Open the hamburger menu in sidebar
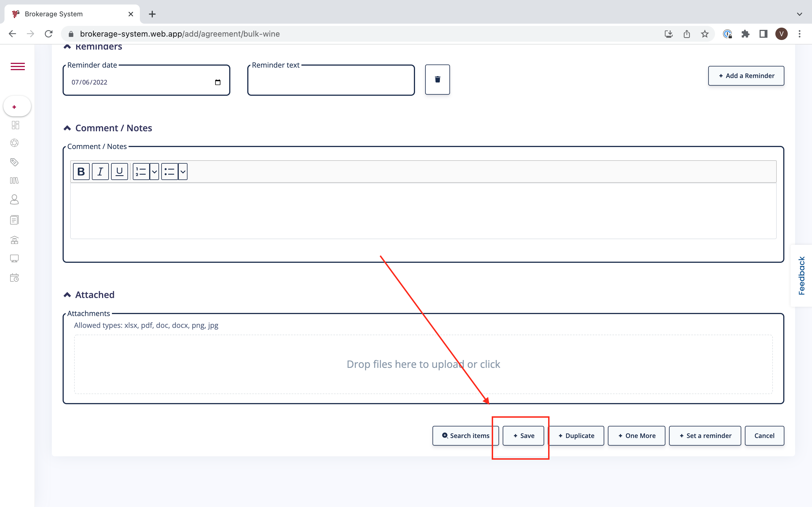812x507 pixels. coord(17,66)
